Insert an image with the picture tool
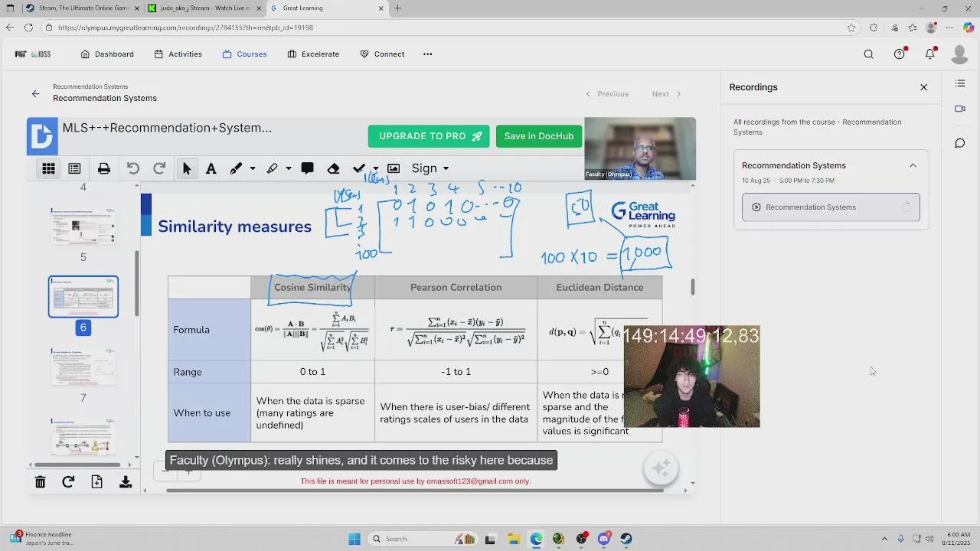980x551 pixels. (394, 168)
